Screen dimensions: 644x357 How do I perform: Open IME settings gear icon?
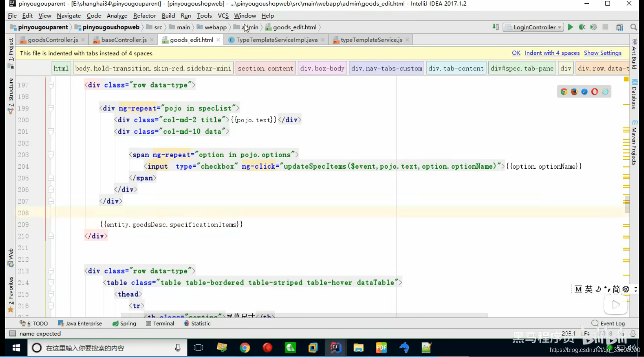[626, 289]
